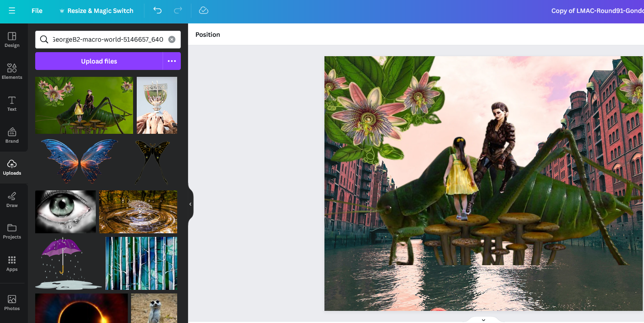Select the trophy cup thumbnail

tap(157, 105)
